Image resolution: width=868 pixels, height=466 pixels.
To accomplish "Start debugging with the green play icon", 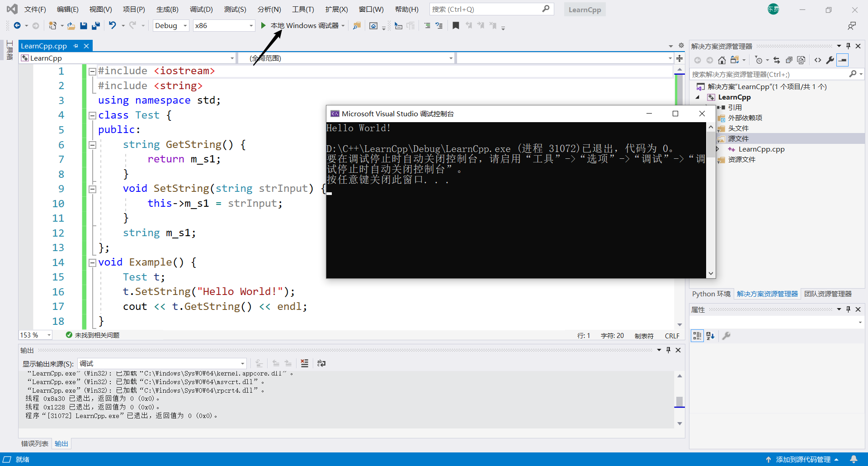I will [x=263, y=26].
